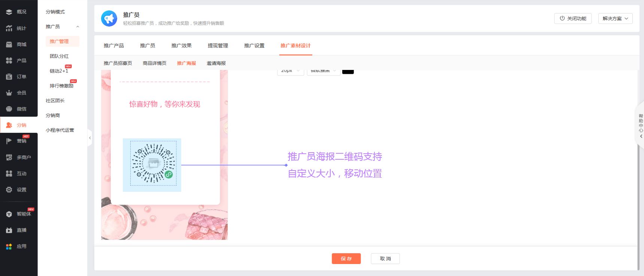This screenshot has width=644, height=276.
Task: Select the 推广素材设计 tab
Action: tap(295, 46)
